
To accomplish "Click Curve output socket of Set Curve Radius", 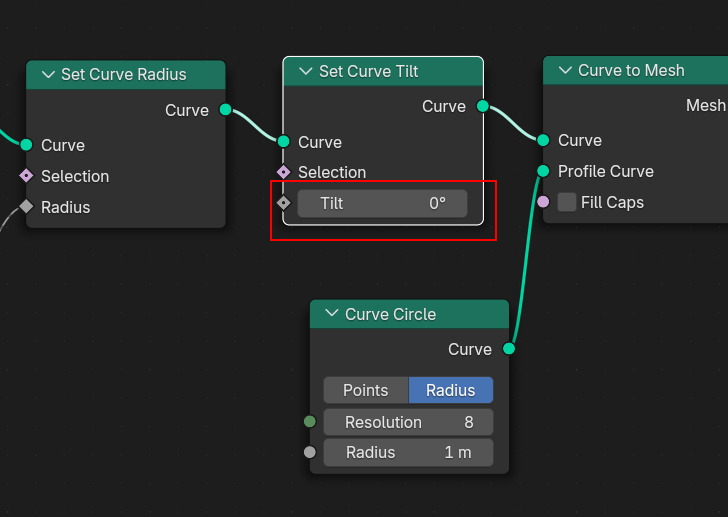I will (x=226, y=110).
